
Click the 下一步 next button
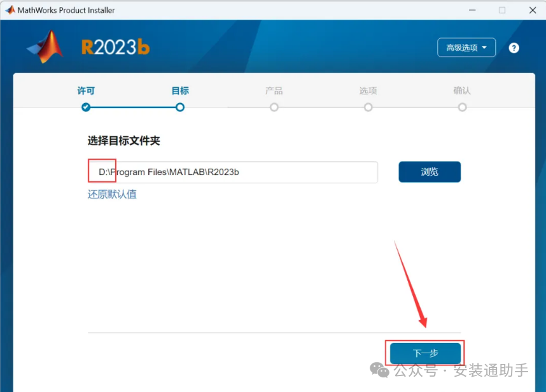pos(425,353)
